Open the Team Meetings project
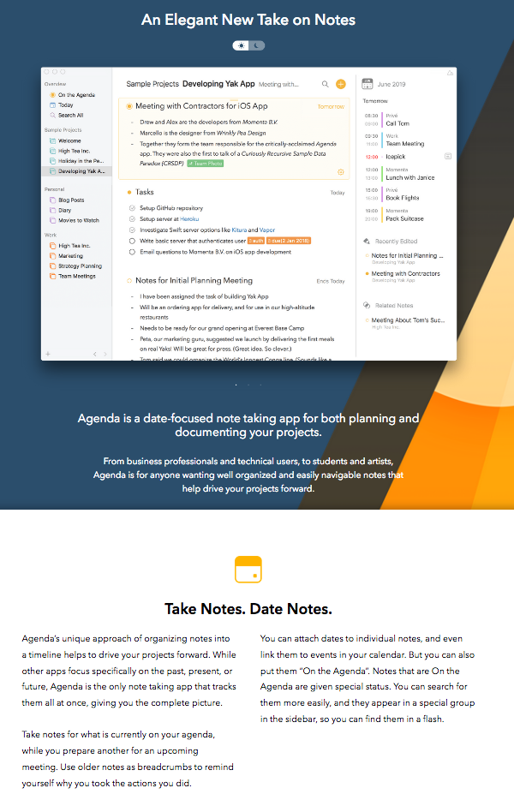The height and width of the screenshot is (812, 514). [73, 277]
